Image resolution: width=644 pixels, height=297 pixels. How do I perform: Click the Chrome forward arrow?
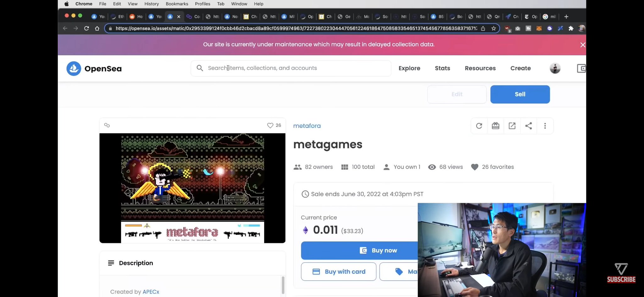click(76, 28)
